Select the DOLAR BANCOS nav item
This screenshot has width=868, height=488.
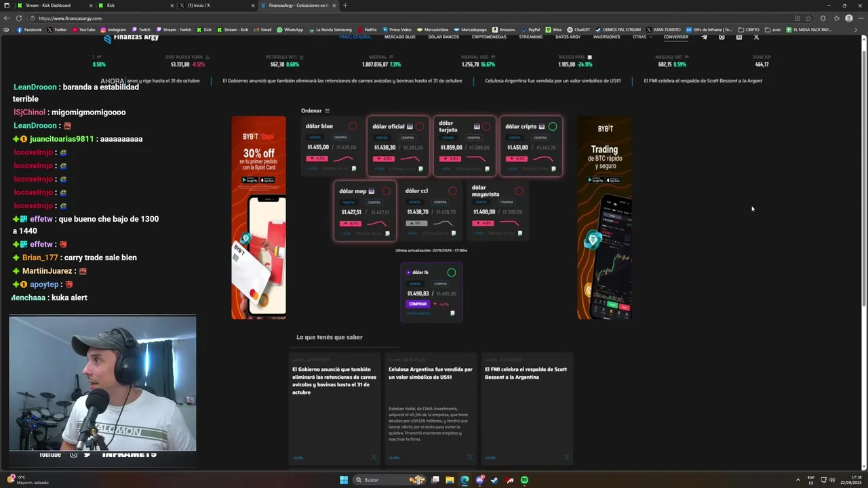pos(443,37)
